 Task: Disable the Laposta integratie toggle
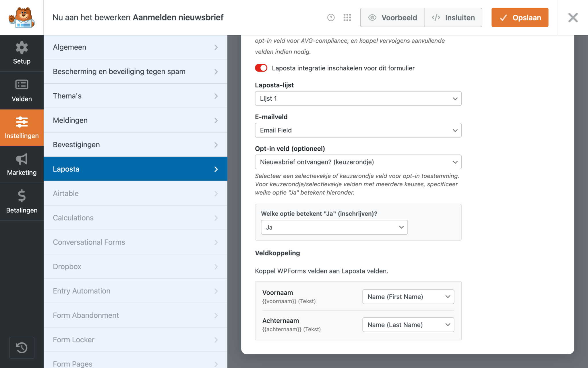point(261,68)
